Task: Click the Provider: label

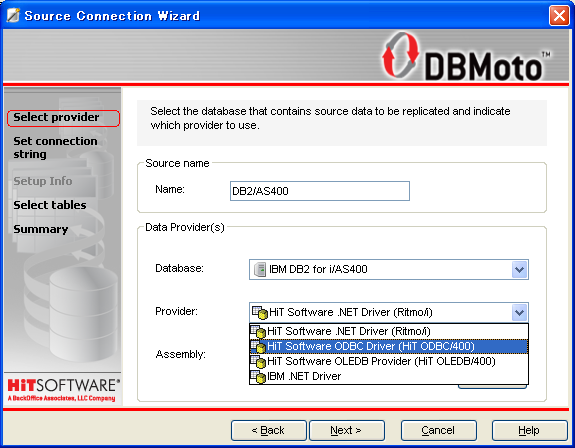Action: (176, 311)
